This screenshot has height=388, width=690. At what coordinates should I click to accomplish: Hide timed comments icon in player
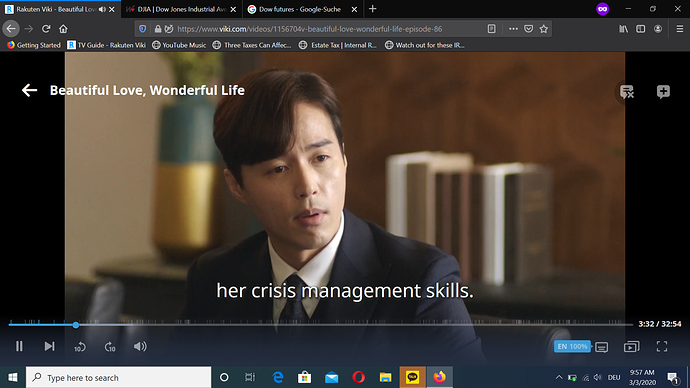pos(627,92)
